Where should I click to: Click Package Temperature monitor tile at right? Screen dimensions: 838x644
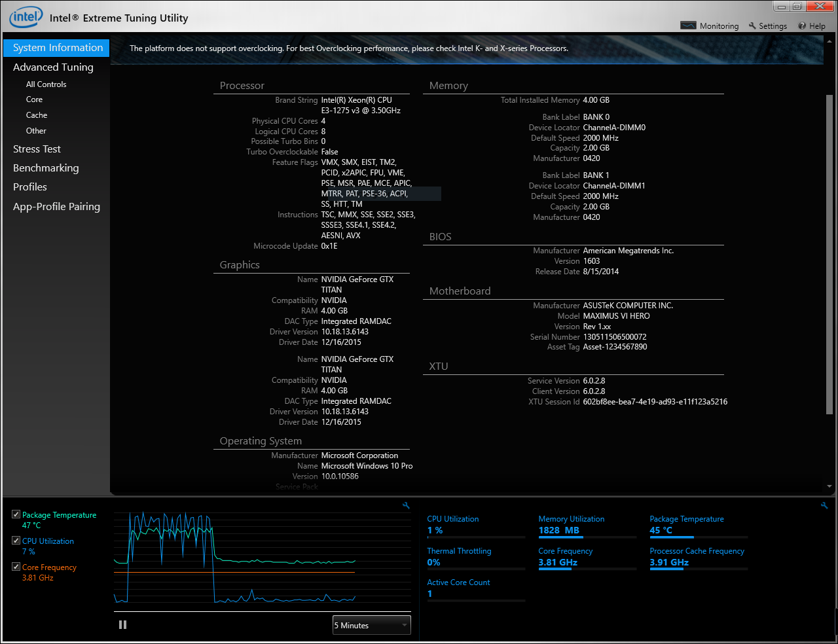coord(699,527)
